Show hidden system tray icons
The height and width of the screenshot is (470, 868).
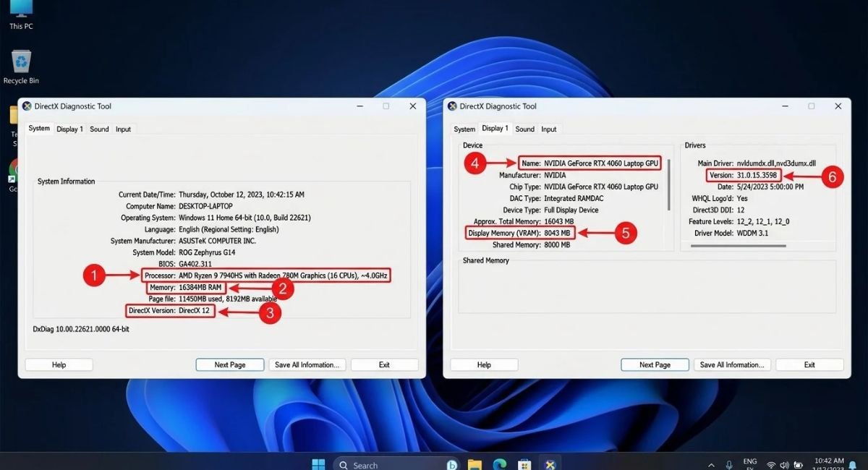click(x=711, y=465)
